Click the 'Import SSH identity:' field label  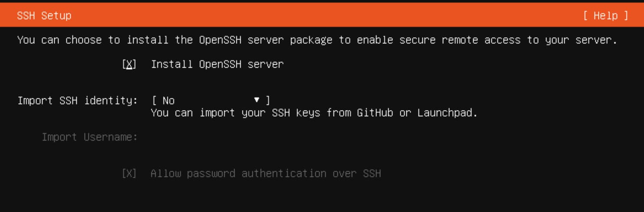pos(78,101)
